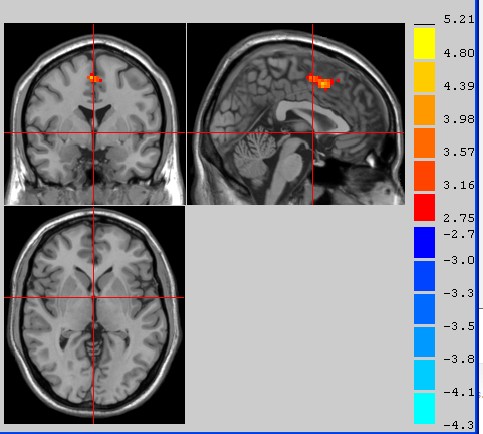Select the amber 4.39 colorbar swatch
This screenshot has height=434, width=483.
[x=424, y=77]
